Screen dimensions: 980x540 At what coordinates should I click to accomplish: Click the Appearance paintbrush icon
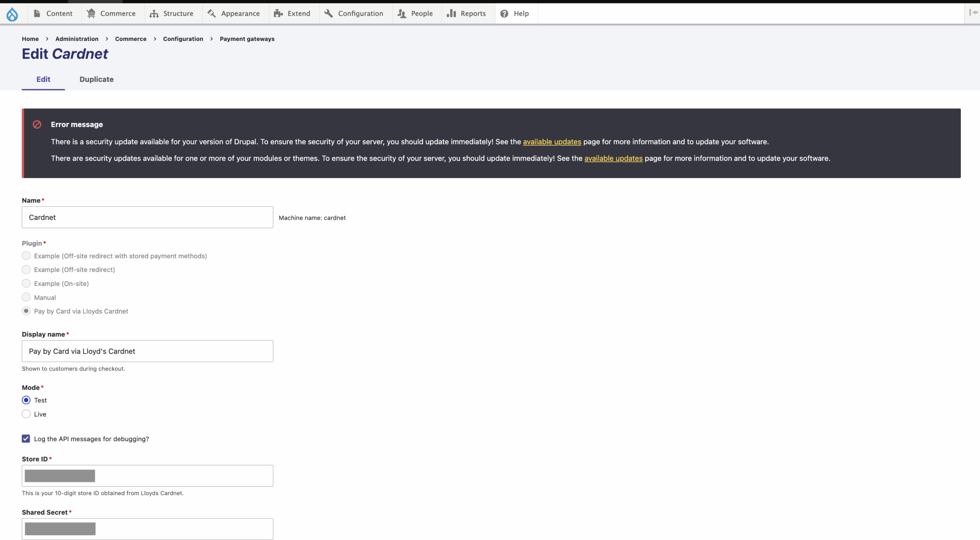coord(212,13)
